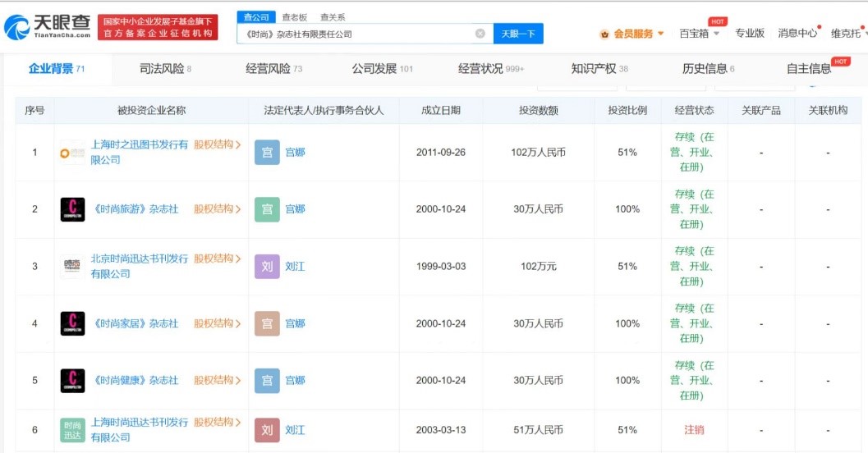Open 《时尚家居》杂志社 logo thumbnail

pyautogui.click(x=72, y=323)
